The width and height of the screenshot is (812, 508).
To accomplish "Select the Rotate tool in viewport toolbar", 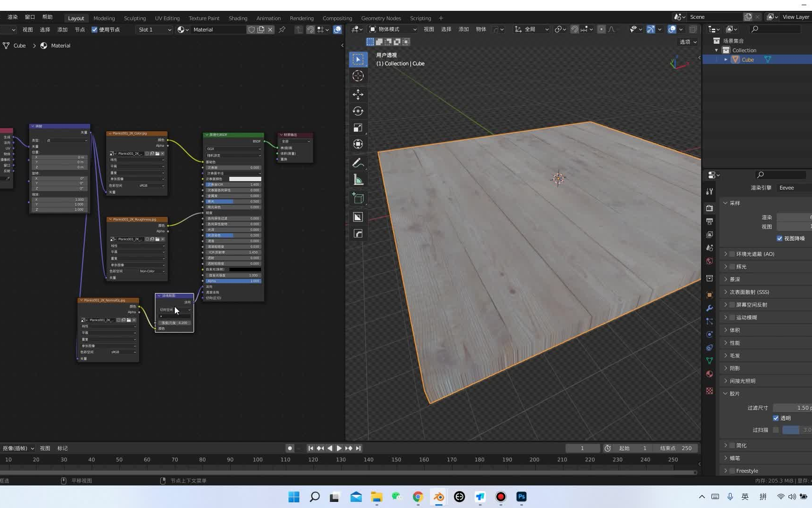I will click(x=358, y=111).
